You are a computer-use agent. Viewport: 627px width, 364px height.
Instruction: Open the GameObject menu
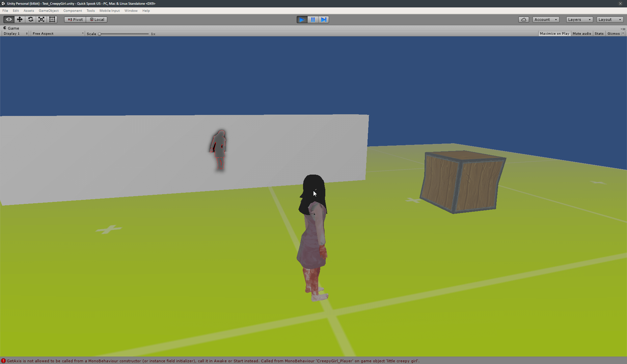49,11
